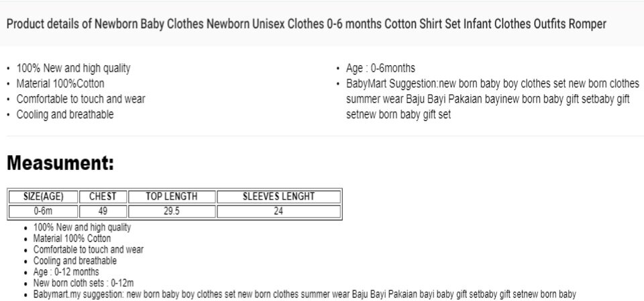The width and height of the screenshot is (644, 301).
Task: Click "Material 100% Cotton" in lower list
Action: click(72, 239)
